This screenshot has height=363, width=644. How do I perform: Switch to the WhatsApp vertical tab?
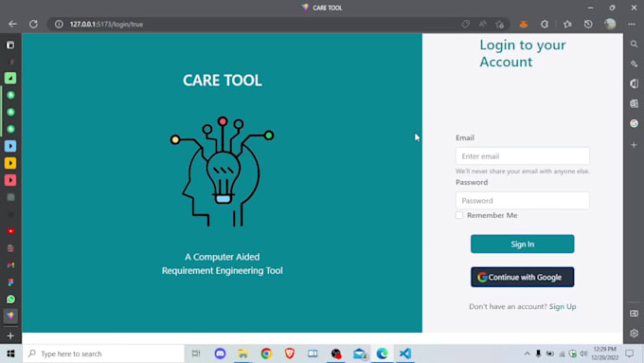click(x=10, y=299)
